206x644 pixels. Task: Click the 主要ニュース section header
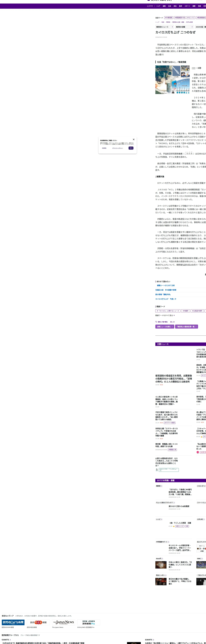click(x=180, y=344)
